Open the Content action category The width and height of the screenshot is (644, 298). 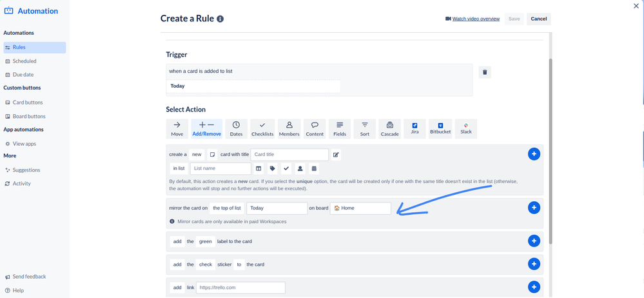click(x=315, y=129)
